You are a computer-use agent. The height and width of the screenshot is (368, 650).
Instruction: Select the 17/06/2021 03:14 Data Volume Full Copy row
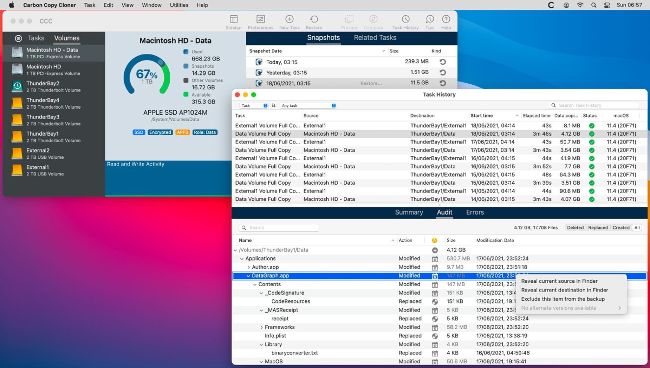[x=439, y=150]
